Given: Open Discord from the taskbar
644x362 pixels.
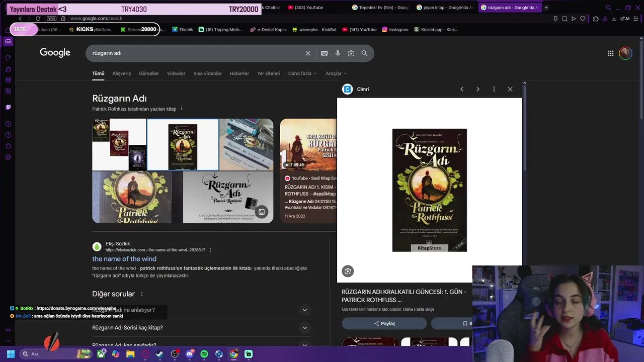Looking at the screenshot, I should (190, 354).
